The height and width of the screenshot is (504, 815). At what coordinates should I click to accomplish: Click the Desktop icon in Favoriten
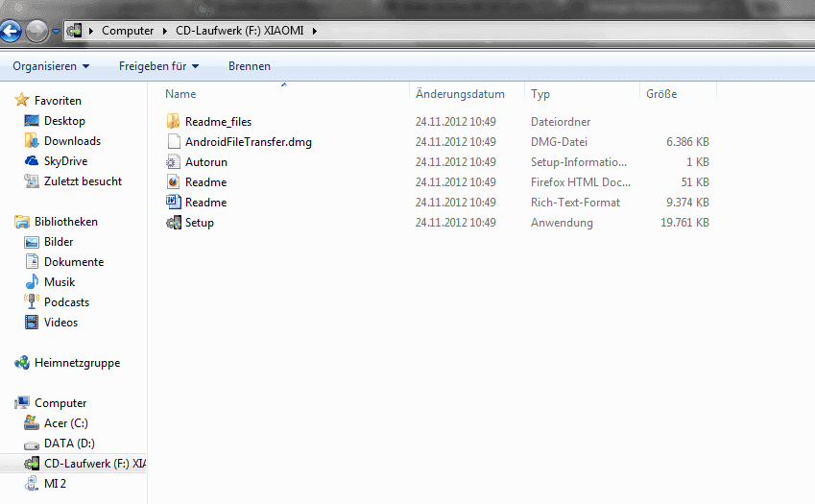[31, 121]
